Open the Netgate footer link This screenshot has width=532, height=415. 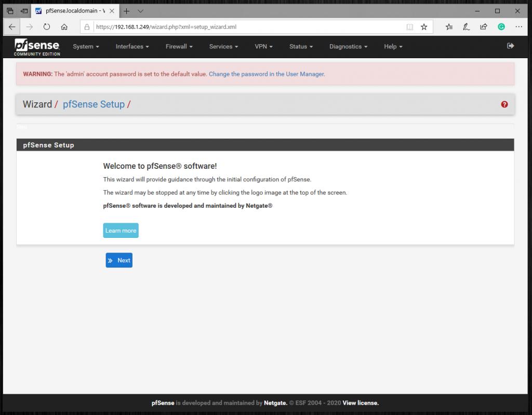pyautogui.click(x=275, y=403)
